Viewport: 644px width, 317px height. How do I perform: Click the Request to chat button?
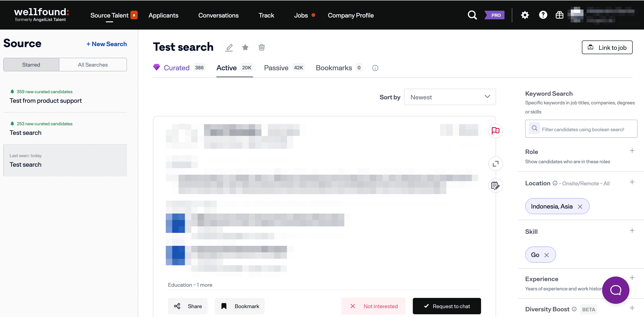tap(446, 306)
